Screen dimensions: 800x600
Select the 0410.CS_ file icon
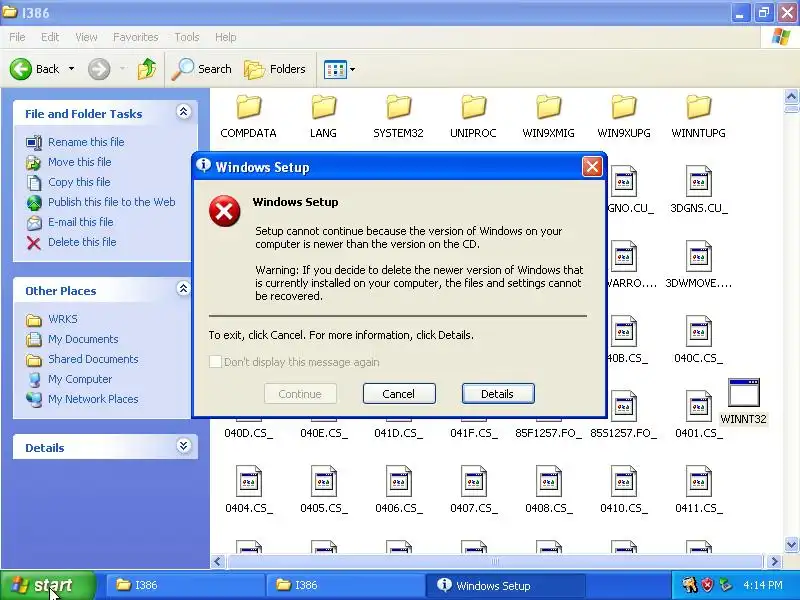pyautogui.click(x=623, y=481)
